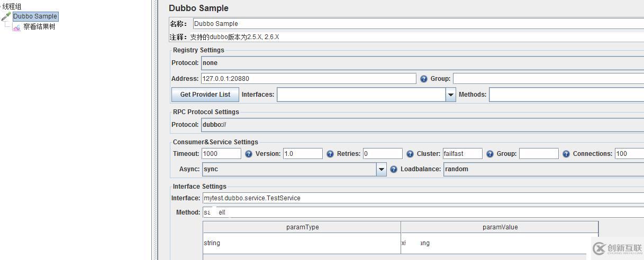Click the Dubbo Sample pipette icon
Image resolution: width=644 pixels, height=260 pixels.
pyautogui.click(x=6, y=16)
